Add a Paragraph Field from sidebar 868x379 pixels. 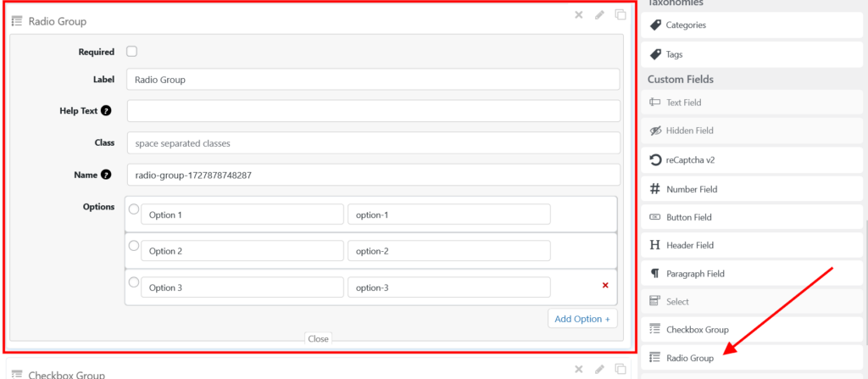point(751,274)
